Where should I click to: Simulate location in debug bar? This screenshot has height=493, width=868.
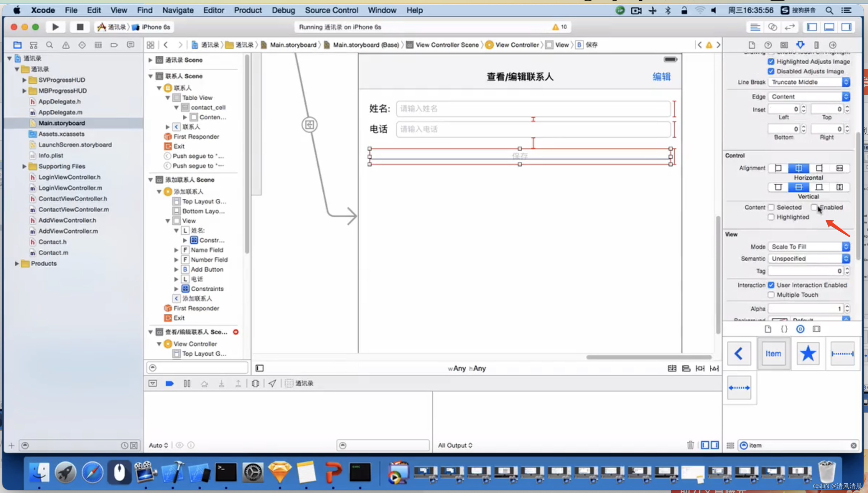click(272, 383)
